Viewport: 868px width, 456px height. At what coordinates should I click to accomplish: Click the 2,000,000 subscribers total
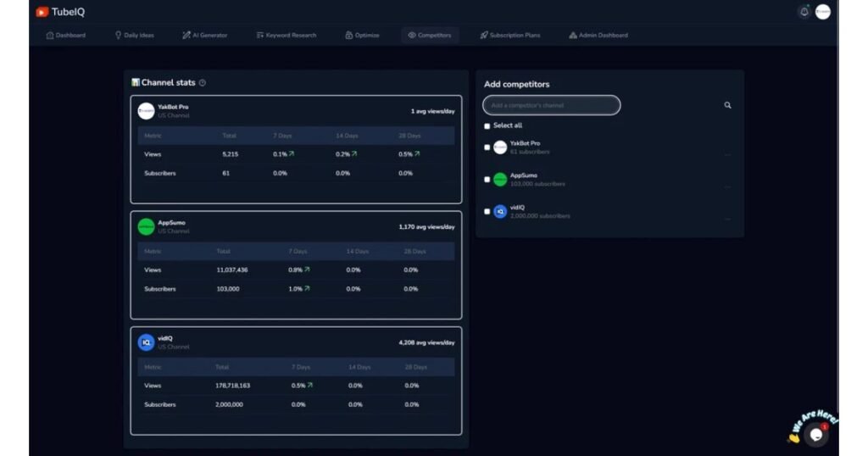(x=229, y=404)
